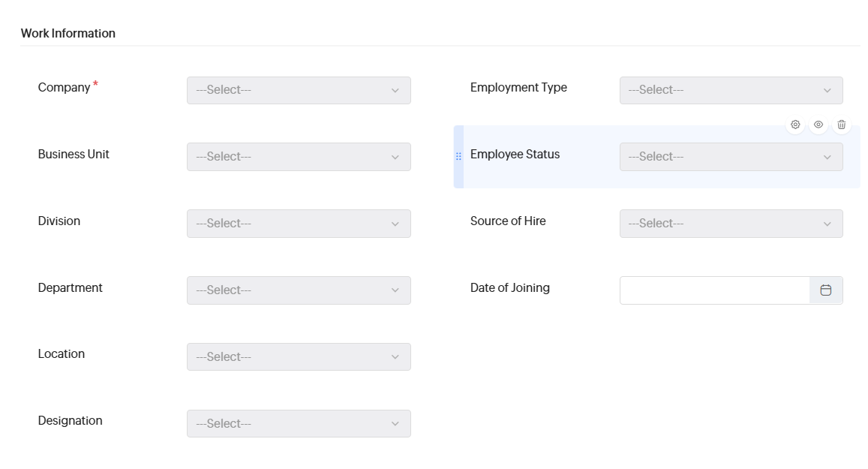Open Employee Status field settings gear
The image size is (868, 469).
tap(795, 125)
